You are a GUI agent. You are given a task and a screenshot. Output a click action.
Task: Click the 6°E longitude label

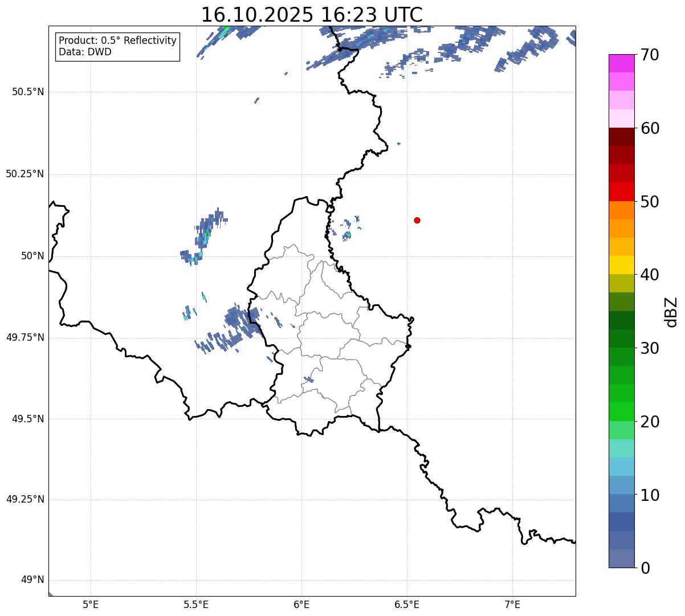tap(301, 604)
